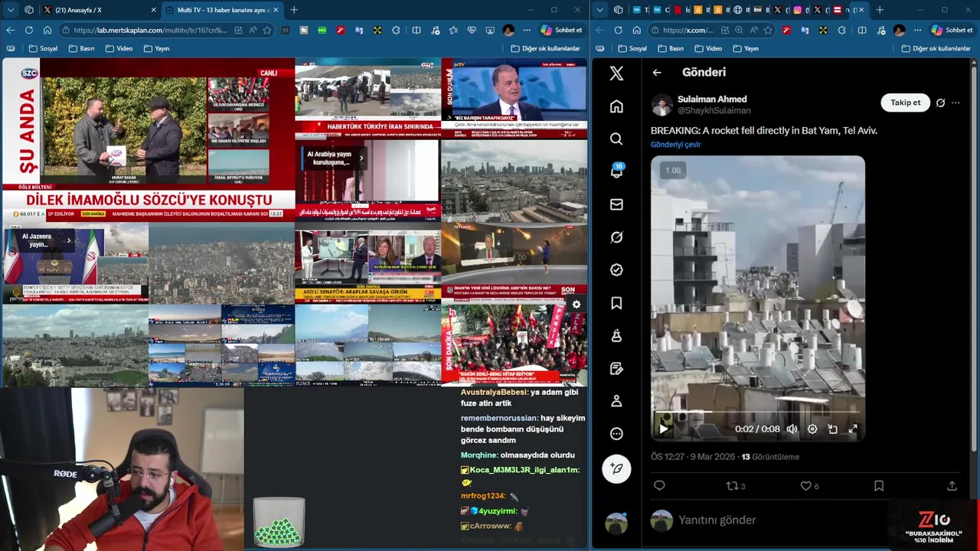Open Video bookmarks folder in left browser
The height and width of the screenshot is (551, 980).
[119, 48]
